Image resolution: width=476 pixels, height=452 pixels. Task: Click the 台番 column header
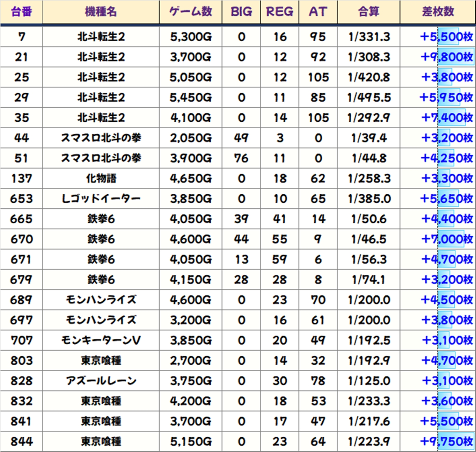click(21, 12)
